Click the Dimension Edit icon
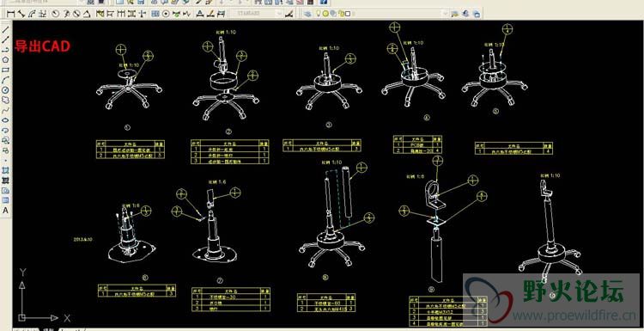The width and height of the screenshot is (644, 331). point(199,14)
